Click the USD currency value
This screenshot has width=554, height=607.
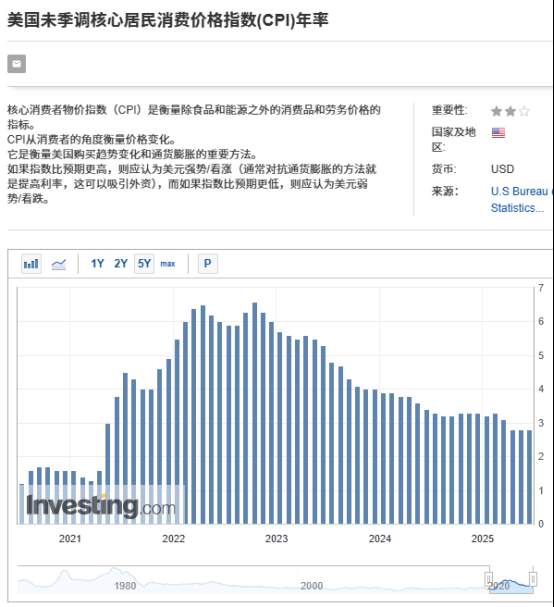point(503,169)
